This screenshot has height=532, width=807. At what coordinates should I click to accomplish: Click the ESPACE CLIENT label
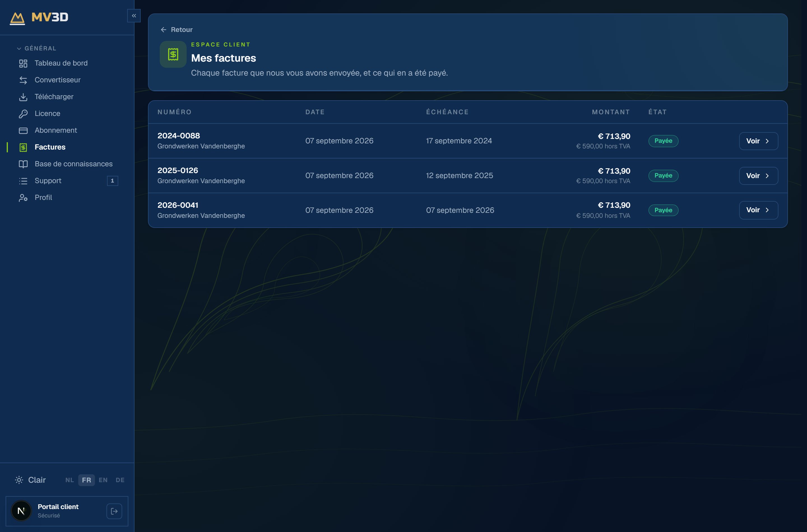(x=221, y=45)
